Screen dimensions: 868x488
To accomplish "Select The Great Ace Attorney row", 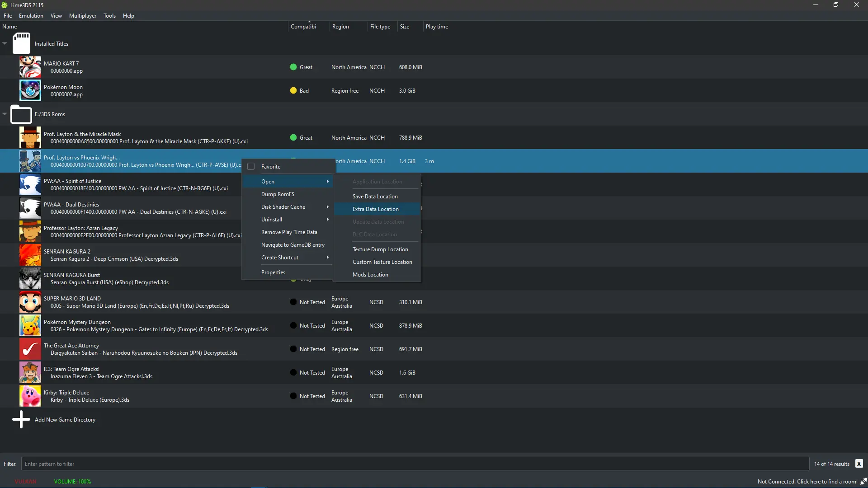I will 434,349.
